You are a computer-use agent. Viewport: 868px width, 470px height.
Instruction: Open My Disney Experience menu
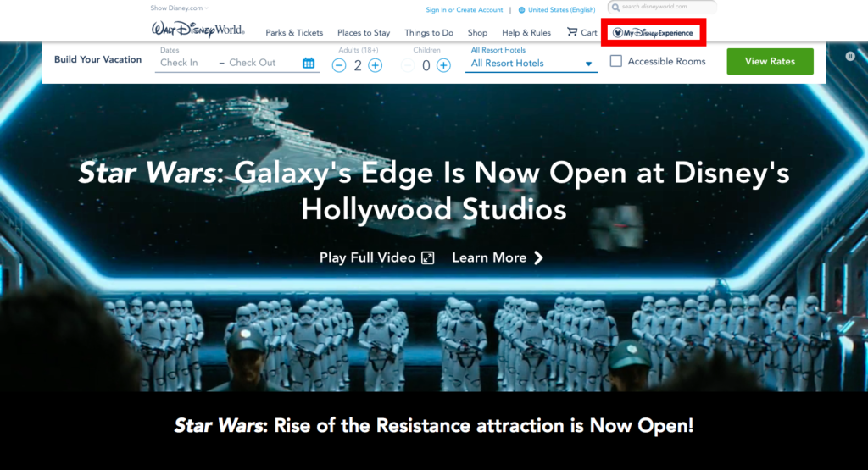[653, 33]
